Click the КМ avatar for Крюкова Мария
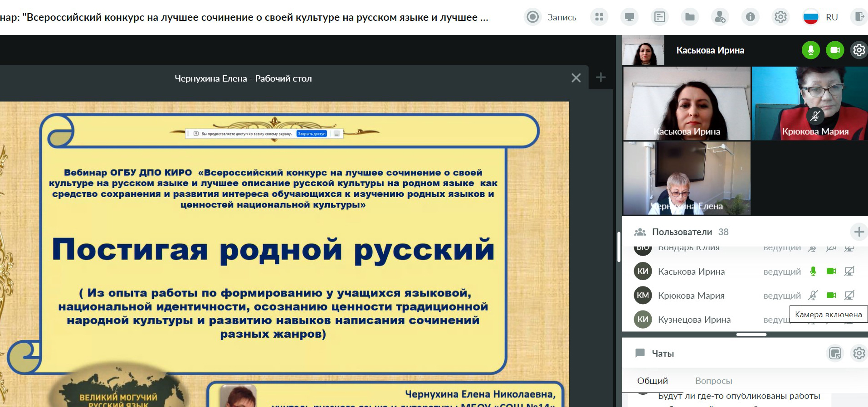The width and height of the screenshot is (868, 407). [x=643, y=295]
